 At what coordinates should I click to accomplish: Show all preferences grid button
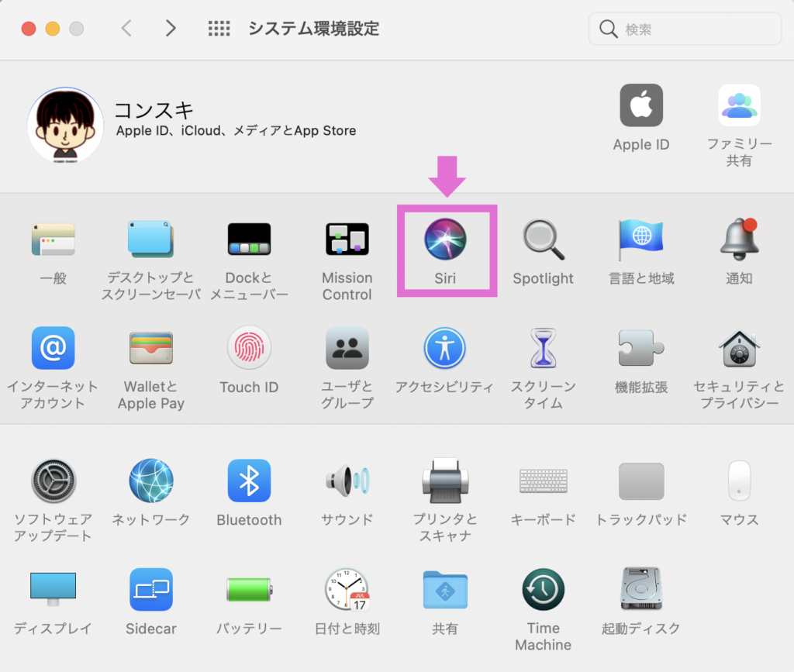pyautogui.click(x=219, y=29)
